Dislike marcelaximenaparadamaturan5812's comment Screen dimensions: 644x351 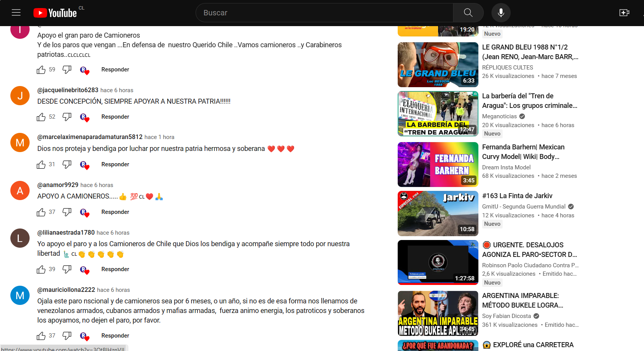tap(67, 165)
